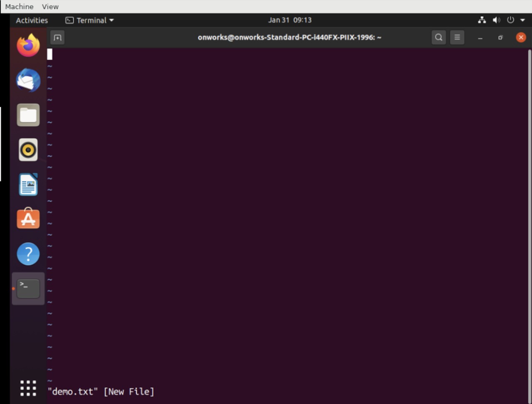Open the Files manager in dock
This screenshot has height=404, width=532.
[28, 115]
